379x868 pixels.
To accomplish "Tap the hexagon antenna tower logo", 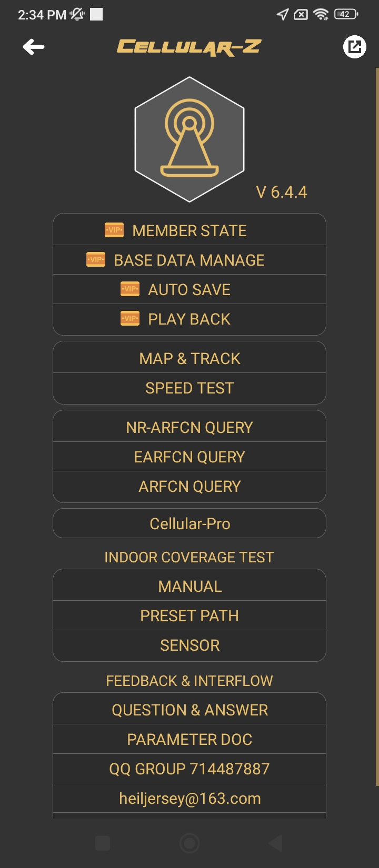I will [x=189, y=139].
